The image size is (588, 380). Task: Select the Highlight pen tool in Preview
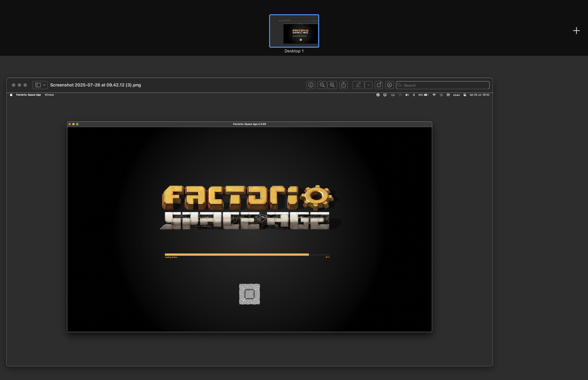click(358, 85)
